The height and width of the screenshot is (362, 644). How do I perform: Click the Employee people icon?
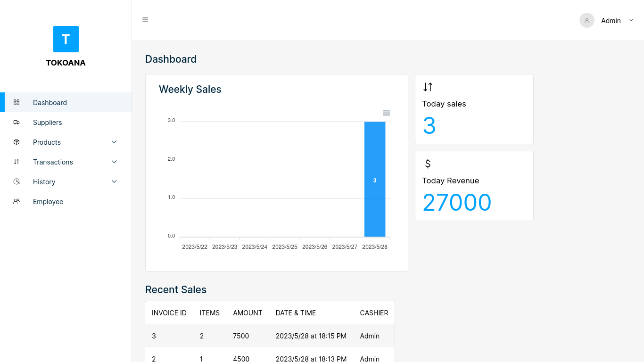point(17,201)
